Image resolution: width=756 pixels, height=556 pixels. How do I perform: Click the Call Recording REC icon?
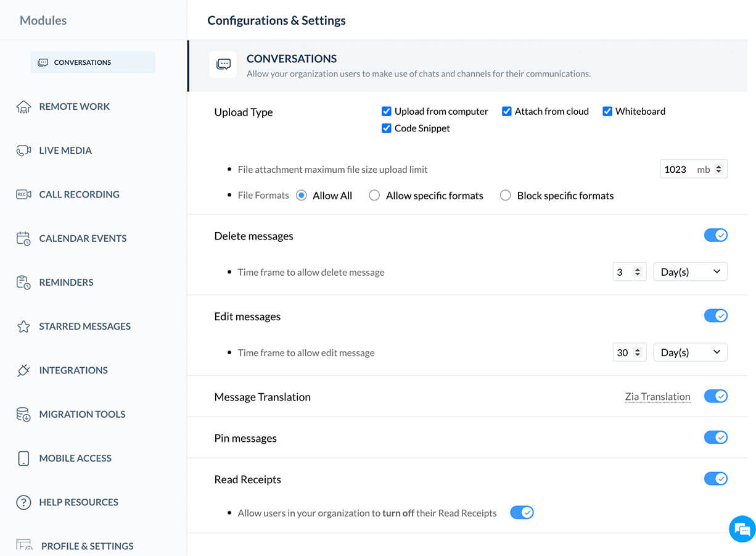tap(23, 194)
